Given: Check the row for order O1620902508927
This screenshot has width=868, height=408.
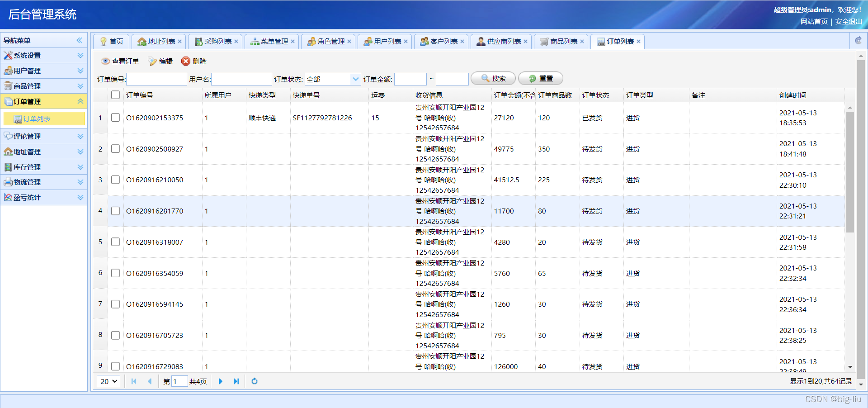Looking at the screenshot, I should pyautogui.click(x=115, y=149).
